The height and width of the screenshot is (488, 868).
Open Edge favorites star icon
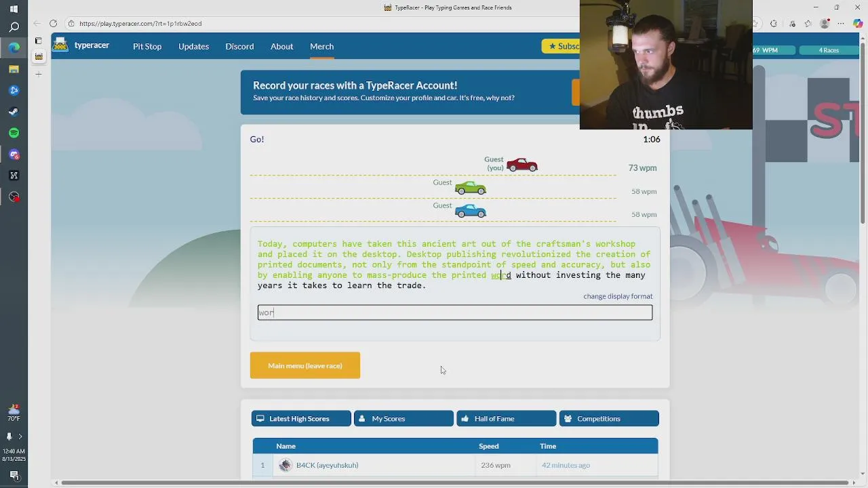(808, 24)
